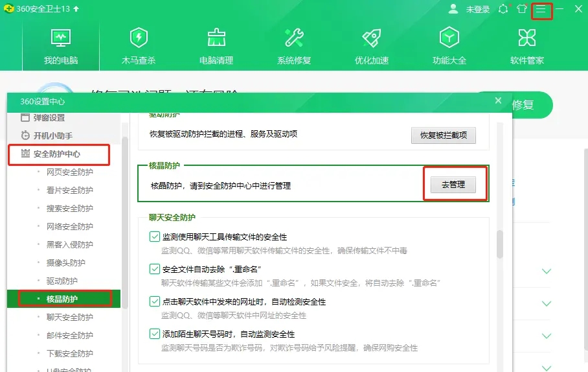Image resolution: width=588 pixels, height=372 pixels.
Task: Click 核晶防护 group heading text
Action: point(164,165)
